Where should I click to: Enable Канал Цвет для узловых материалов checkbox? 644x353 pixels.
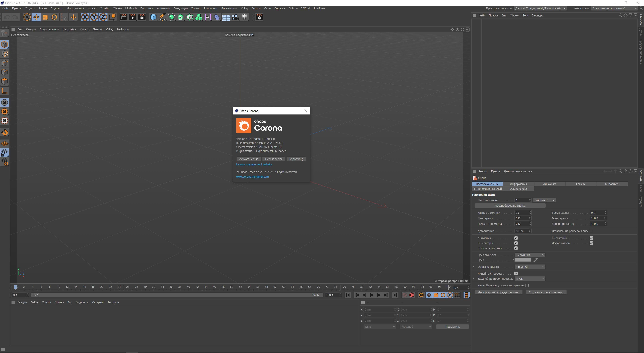527,285
